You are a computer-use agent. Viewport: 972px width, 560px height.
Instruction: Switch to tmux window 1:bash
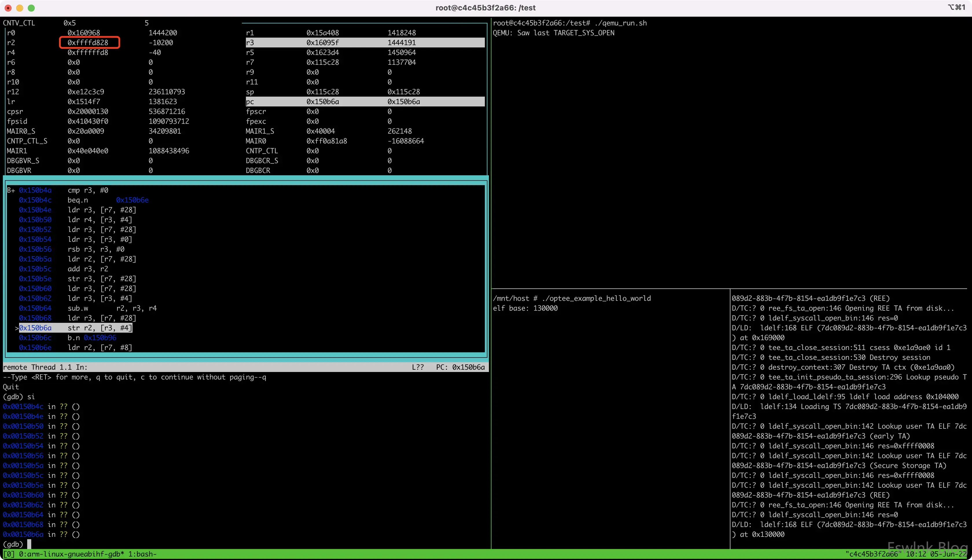click(x=142, y=554)
